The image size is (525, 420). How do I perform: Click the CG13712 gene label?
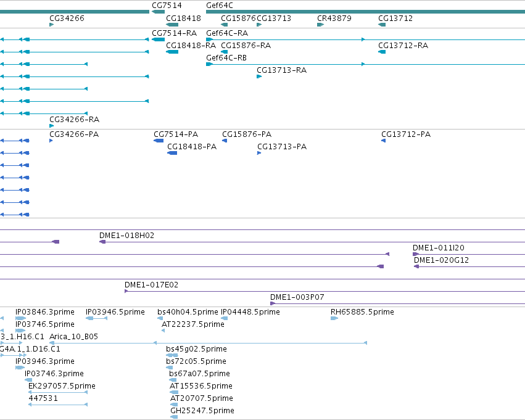[395, 18]
